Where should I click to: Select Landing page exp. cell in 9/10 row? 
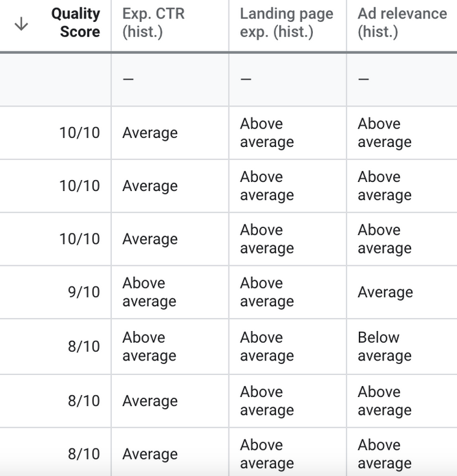[x=266, y=292]
